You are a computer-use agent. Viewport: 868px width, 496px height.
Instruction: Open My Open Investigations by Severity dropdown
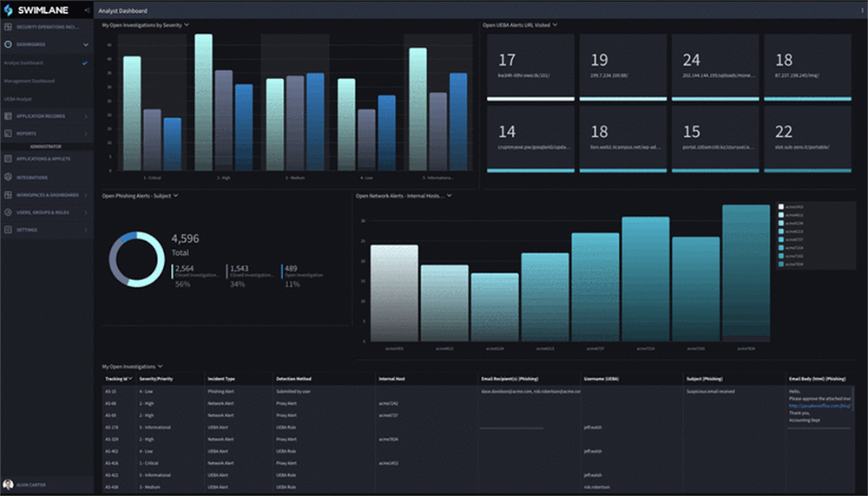(x=187, y=25)
